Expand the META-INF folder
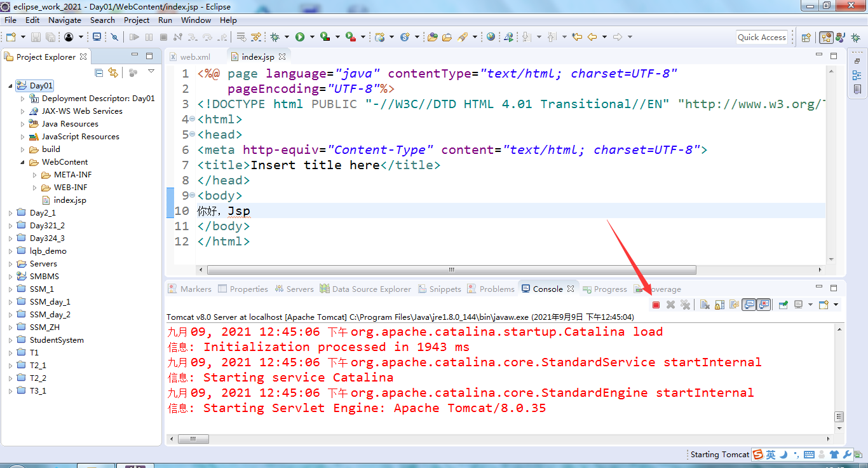The image size is (868, 468). 35,175
